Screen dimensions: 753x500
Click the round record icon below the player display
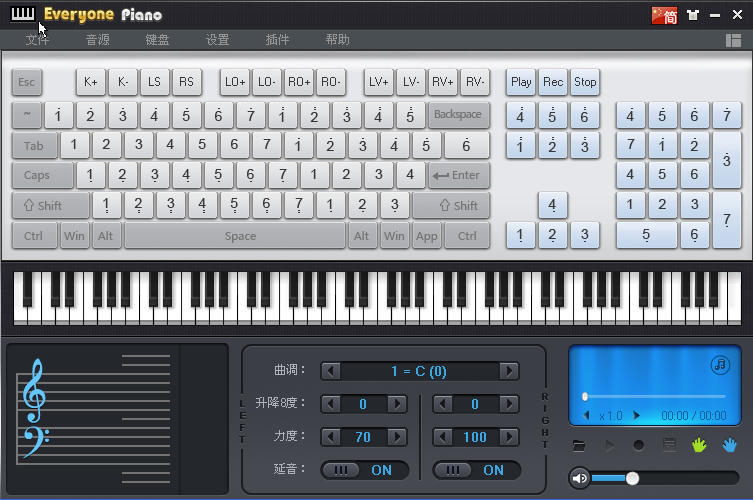point(639,446)
